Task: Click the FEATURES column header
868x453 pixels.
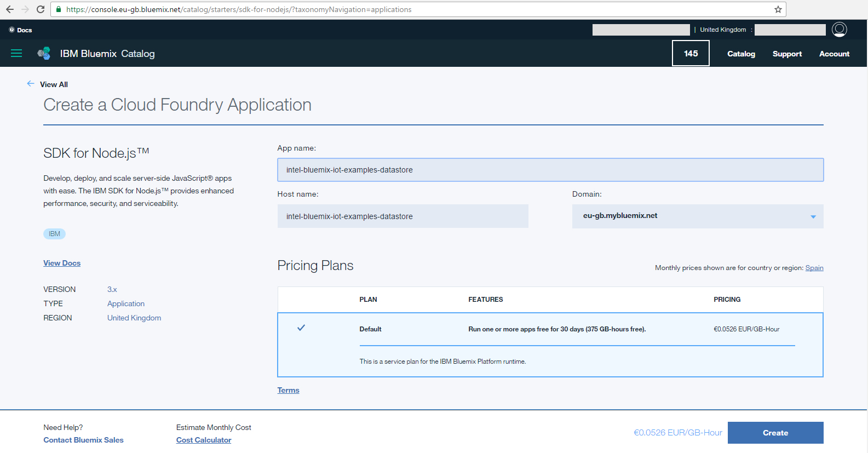Action: (485, 300)
